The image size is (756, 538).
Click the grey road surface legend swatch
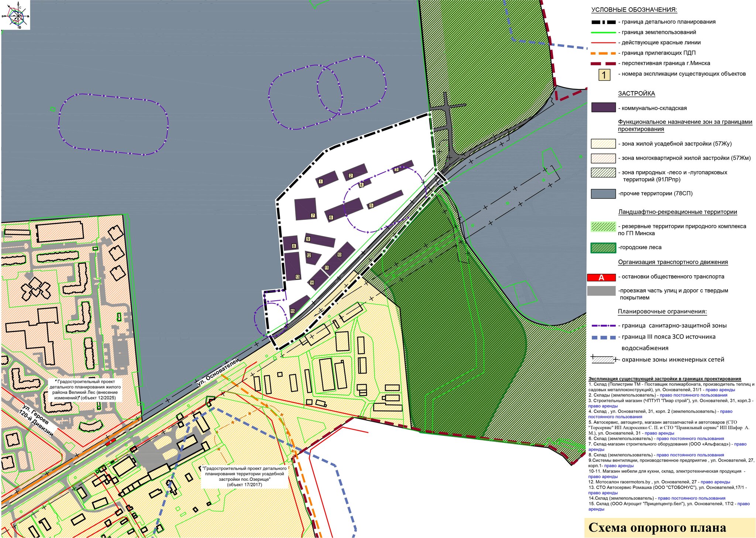pyautogui.click(x=601, y=291)
